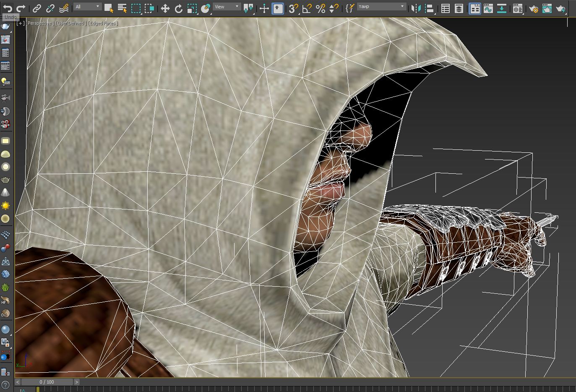Click the timeline right arrow button

pyautogui.click(x=77, y=382)
